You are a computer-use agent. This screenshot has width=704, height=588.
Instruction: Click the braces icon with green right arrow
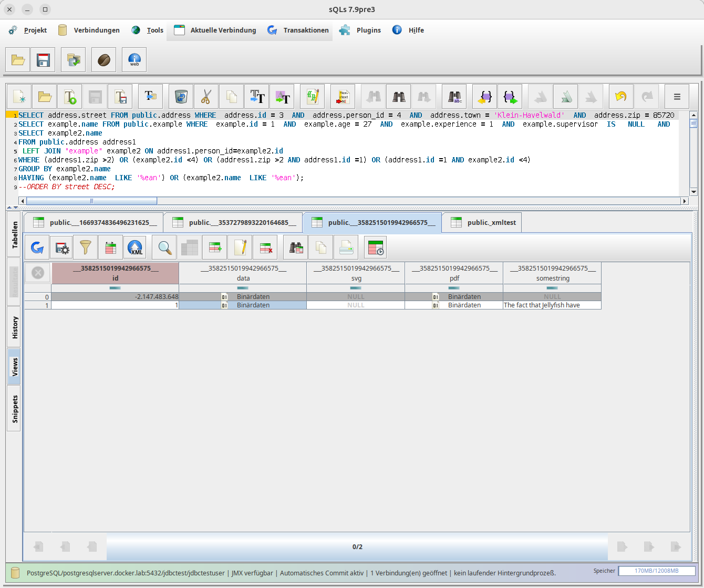tap(510, 97)
